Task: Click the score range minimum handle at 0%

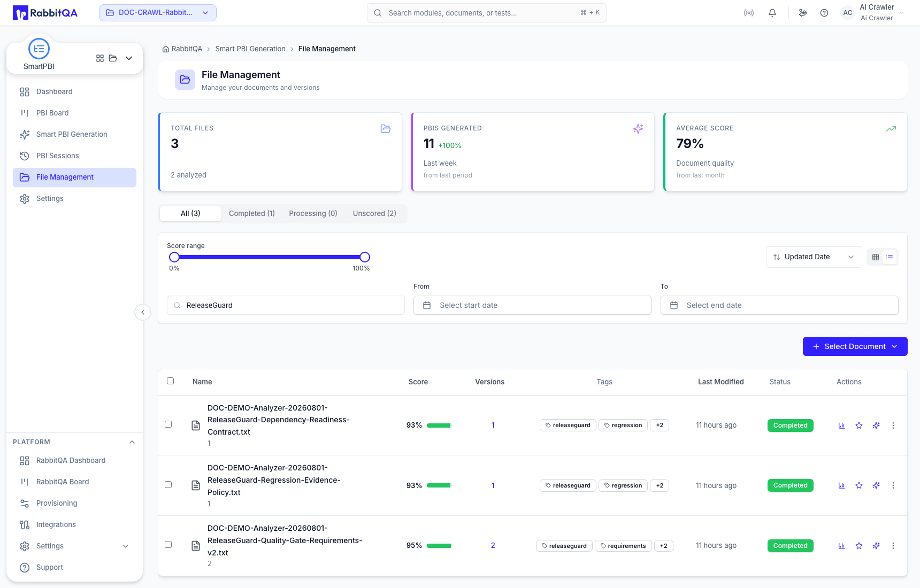Action: pos(174,257)
